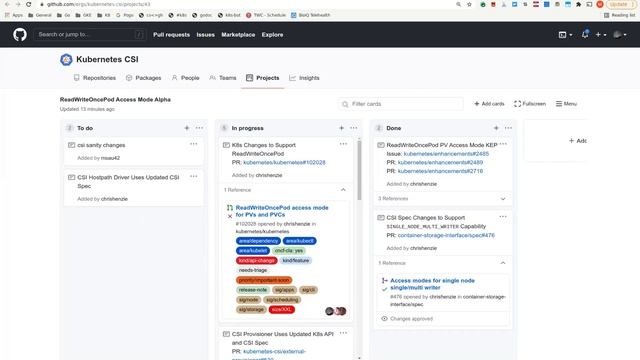The height and width of the screenshot is (360, 640).
Task: Open the notifications bell
Action: [585, 34]
